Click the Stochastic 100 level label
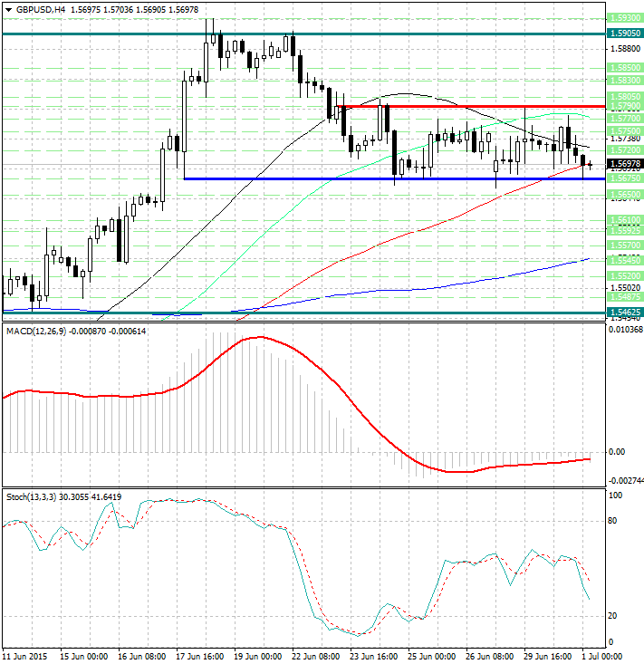The height and width of the screenshot is (664, 644). click(x=615, y=496)
